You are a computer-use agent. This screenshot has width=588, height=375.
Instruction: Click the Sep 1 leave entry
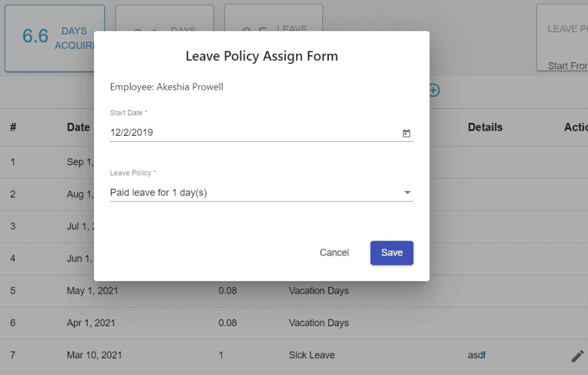[80, 162]
